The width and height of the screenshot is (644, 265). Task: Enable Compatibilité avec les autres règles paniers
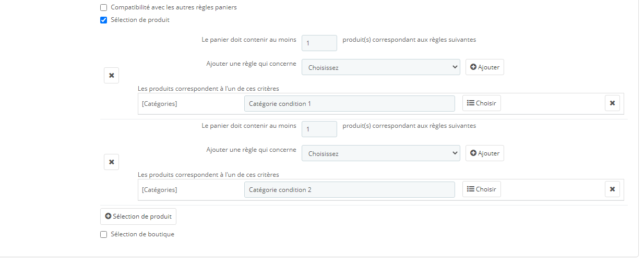coord(103,8)
